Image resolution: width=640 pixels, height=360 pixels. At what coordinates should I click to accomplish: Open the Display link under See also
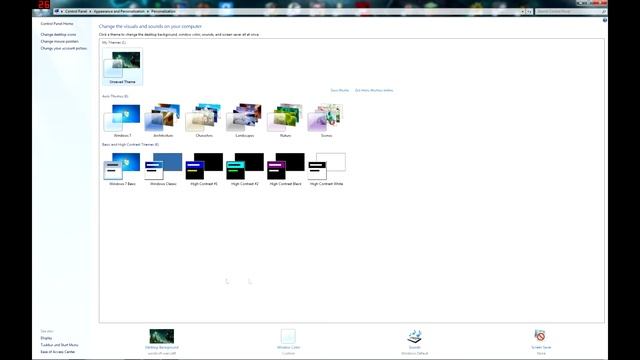46,338
